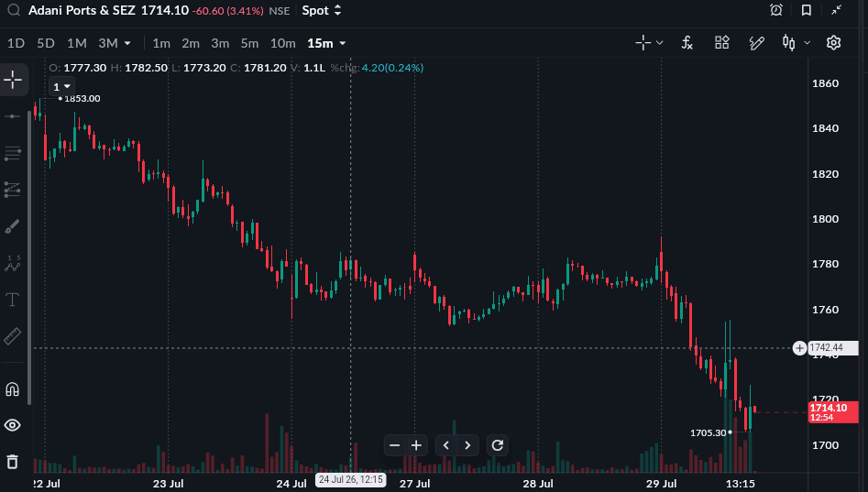
Task: Click the 1705.30 low price marker
Action: pyautogui.click(x=708, y=432)
